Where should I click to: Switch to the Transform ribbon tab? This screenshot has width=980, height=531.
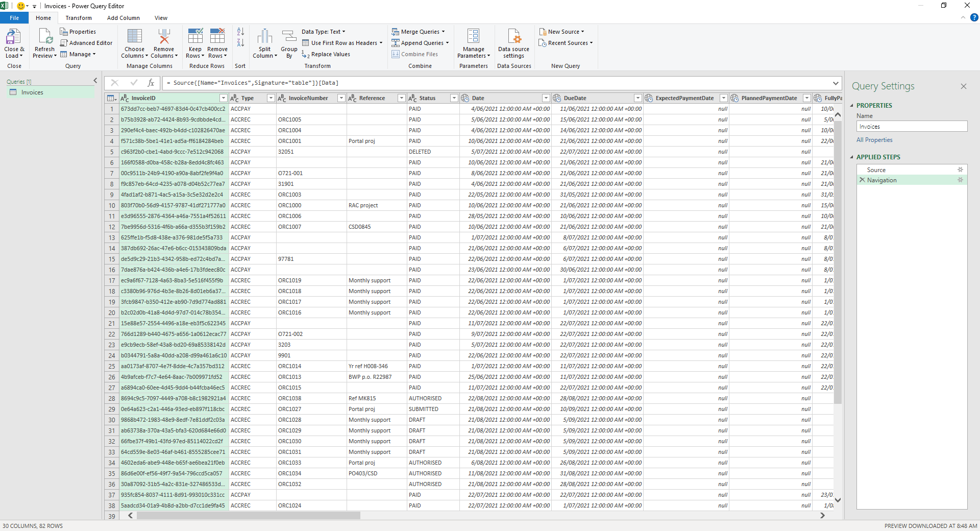coord(79,17)
